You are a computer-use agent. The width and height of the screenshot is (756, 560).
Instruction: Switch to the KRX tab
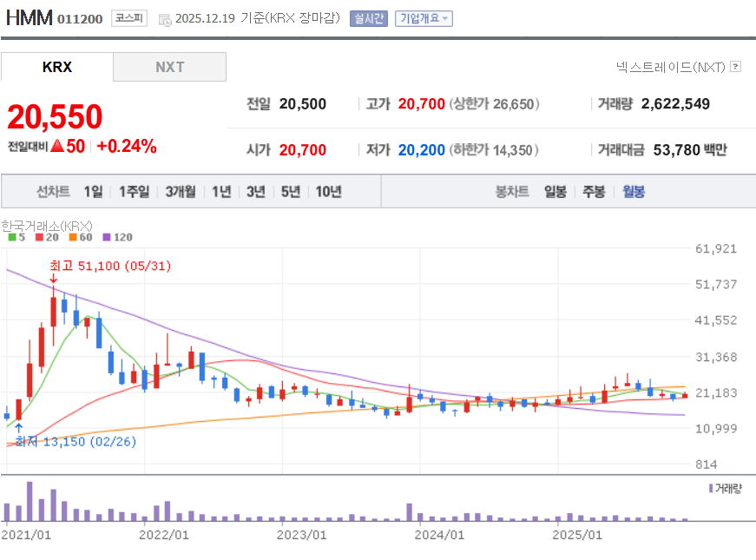coord(57,67)
